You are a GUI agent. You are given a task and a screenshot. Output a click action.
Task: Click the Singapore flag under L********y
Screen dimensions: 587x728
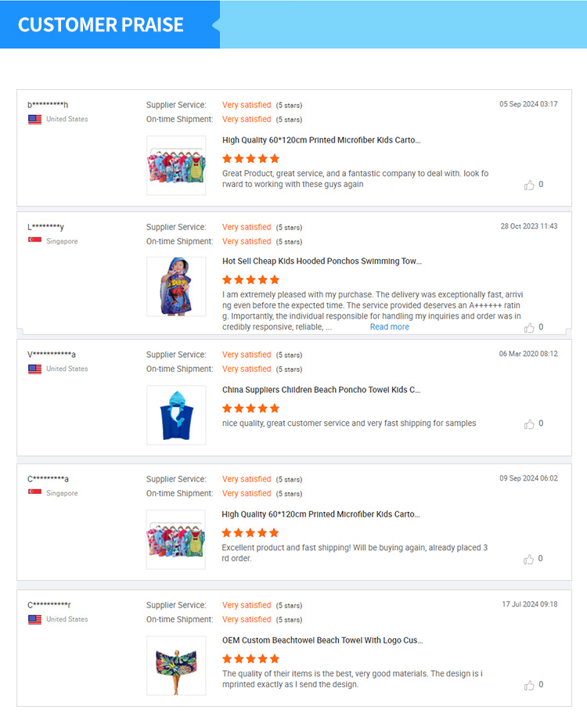click(35, 241)
